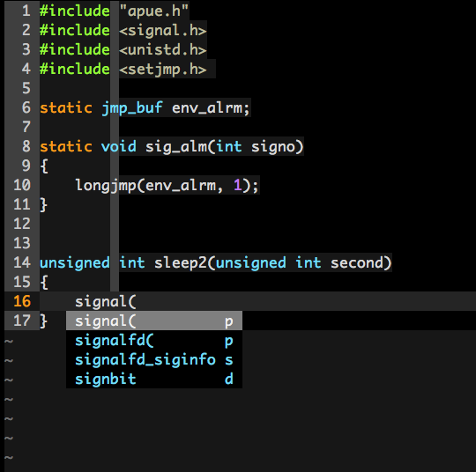Click #include directive on line 1
476x472 pixels.
pyautogui.click(x=75, y=11)
